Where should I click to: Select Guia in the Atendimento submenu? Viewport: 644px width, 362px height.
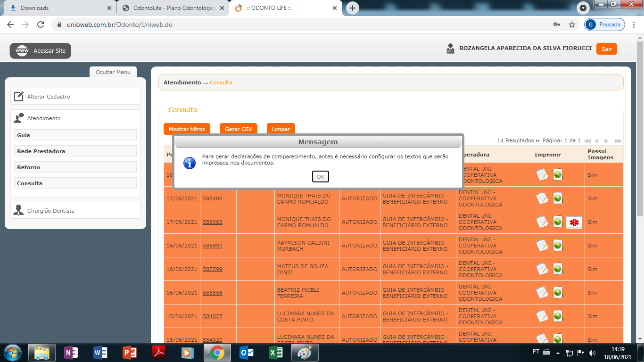[x=75, y=135]
